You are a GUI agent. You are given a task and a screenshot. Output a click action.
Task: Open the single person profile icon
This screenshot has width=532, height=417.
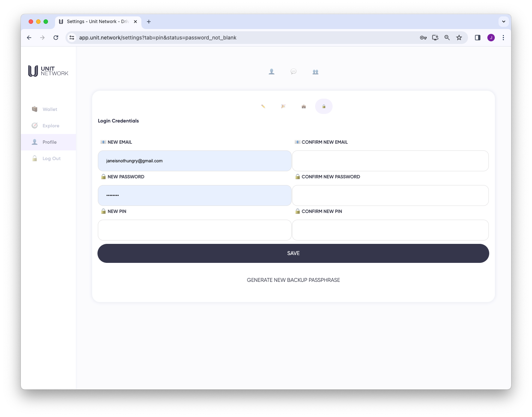[272, 71]
